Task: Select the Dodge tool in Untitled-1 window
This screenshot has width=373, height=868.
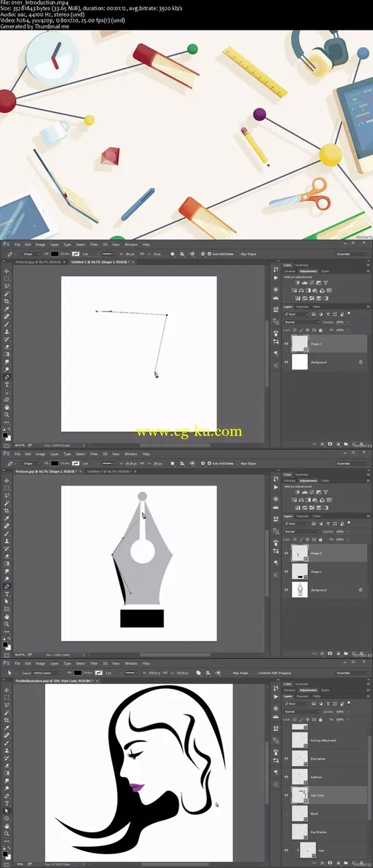Action: (x=7, y=369)
